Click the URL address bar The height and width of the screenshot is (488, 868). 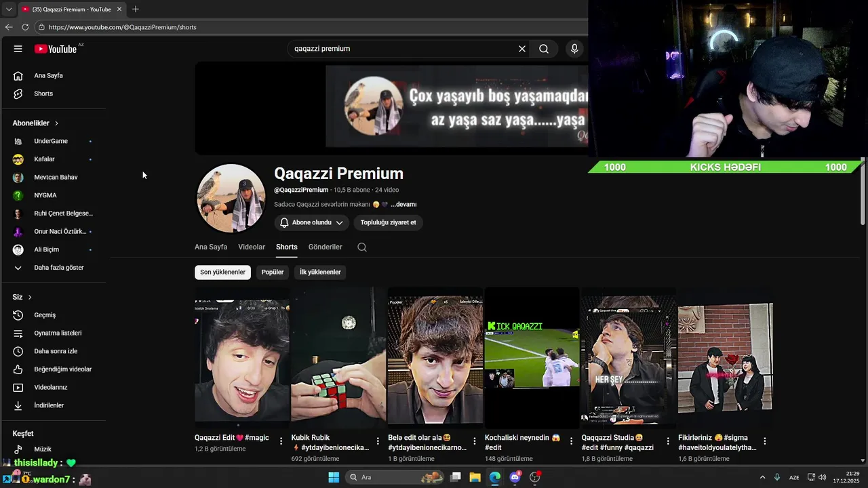(x=312, y=27)
